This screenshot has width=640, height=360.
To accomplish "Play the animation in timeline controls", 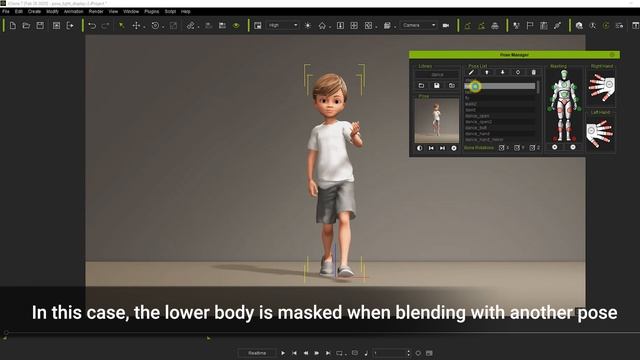I will coord(283,353).
